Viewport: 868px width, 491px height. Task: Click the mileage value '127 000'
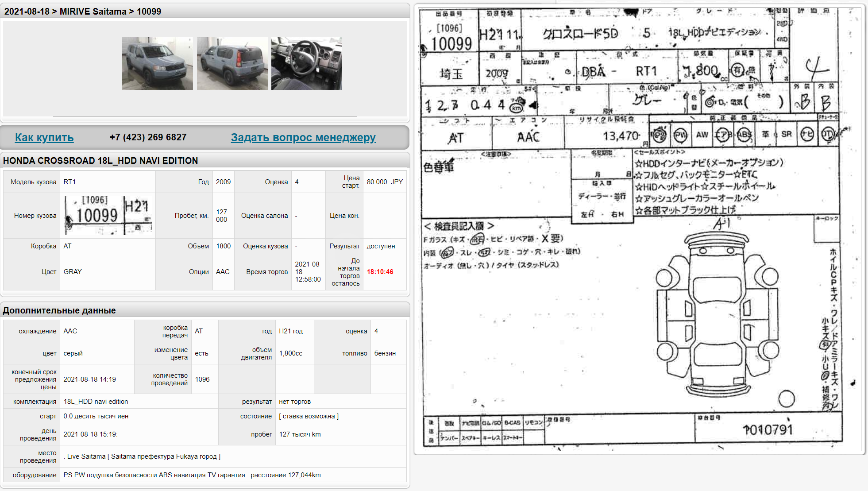(x=221, y=216)
